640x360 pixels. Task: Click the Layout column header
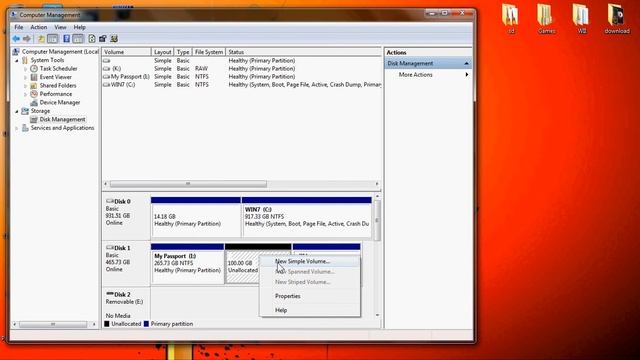click(162, 52)
